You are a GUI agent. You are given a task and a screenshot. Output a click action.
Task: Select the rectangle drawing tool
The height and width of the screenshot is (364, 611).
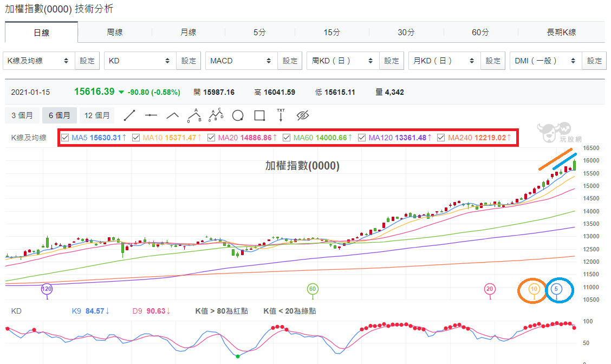pos(259,115)
